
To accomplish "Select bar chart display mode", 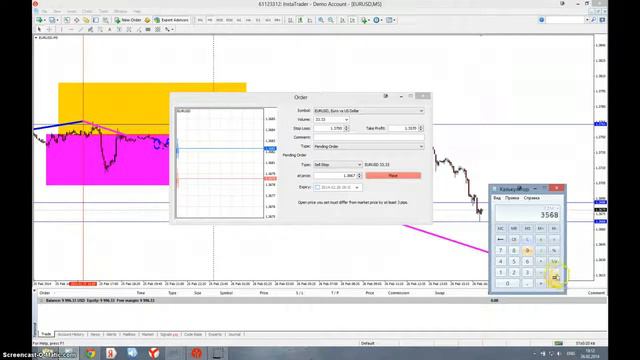I will (x=290, y=20).
